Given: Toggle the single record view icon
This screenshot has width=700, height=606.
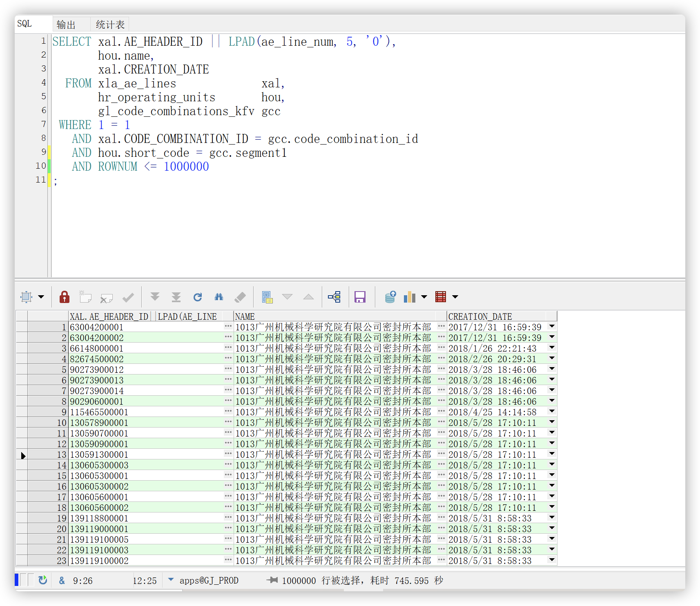Looking at the screenshot, I should 267,297.
